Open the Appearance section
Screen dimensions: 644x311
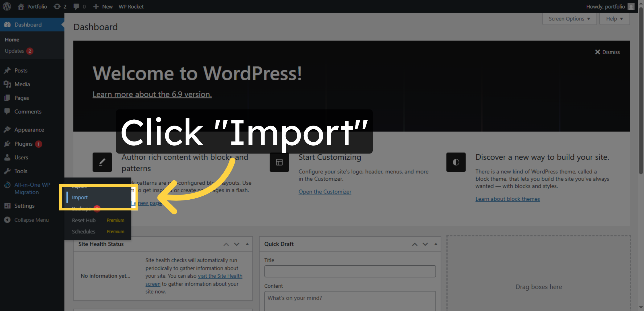29,129
